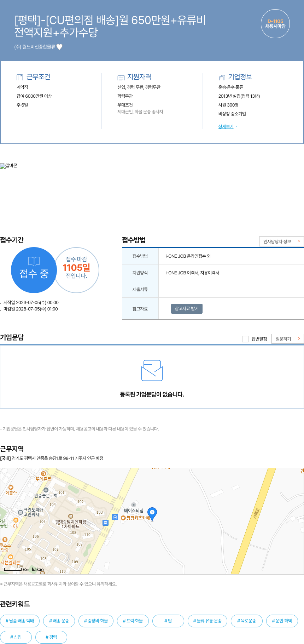Click 시작일 2023-07-05(수) 00:00 text
304x644 pixels.
31,303
